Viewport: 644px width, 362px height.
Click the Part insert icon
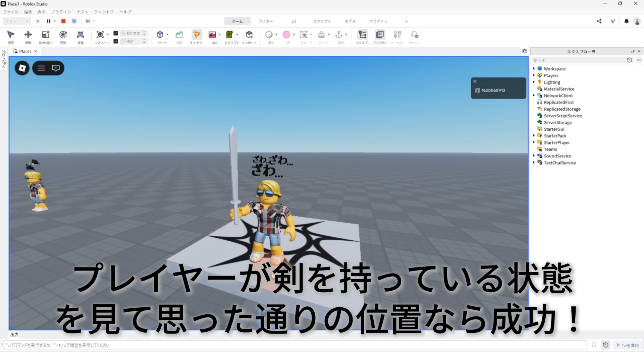[x=160, y=35]
